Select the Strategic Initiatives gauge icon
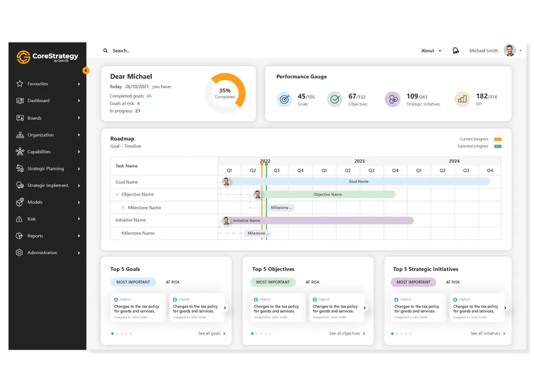 tap(393, 99)
